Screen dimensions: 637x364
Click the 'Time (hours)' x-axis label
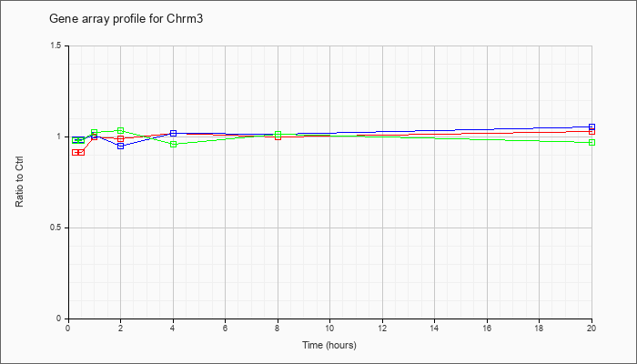coord(329,345)
